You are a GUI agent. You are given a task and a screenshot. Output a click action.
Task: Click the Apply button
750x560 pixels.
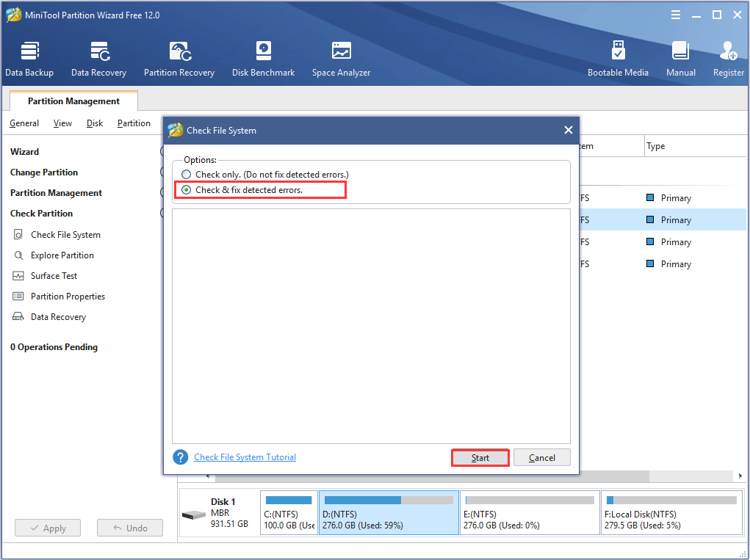click(48, 528)
